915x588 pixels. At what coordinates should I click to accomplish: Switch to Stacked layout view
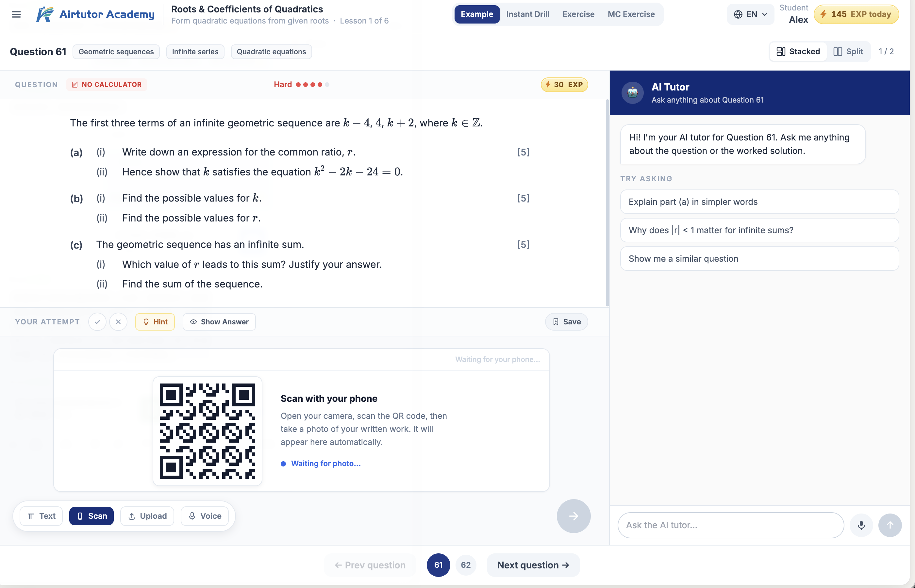pyautogui.click(x=798, y=52)
